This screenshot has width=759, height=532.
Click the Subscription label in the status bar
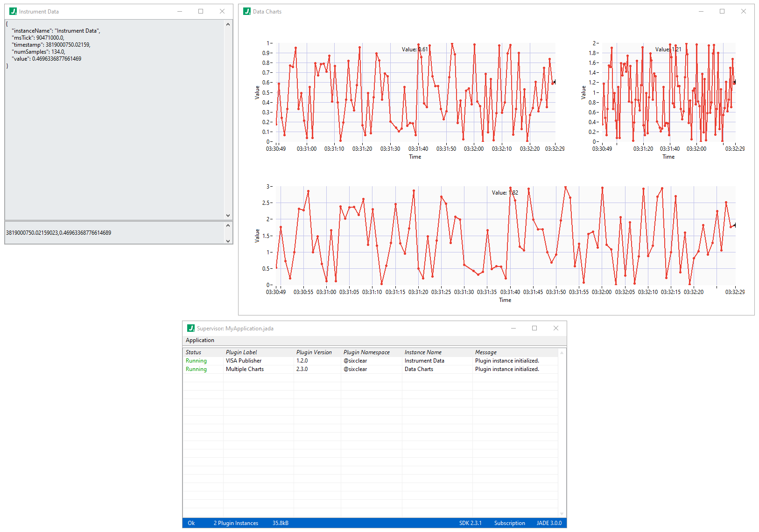[x=509, y=523]
